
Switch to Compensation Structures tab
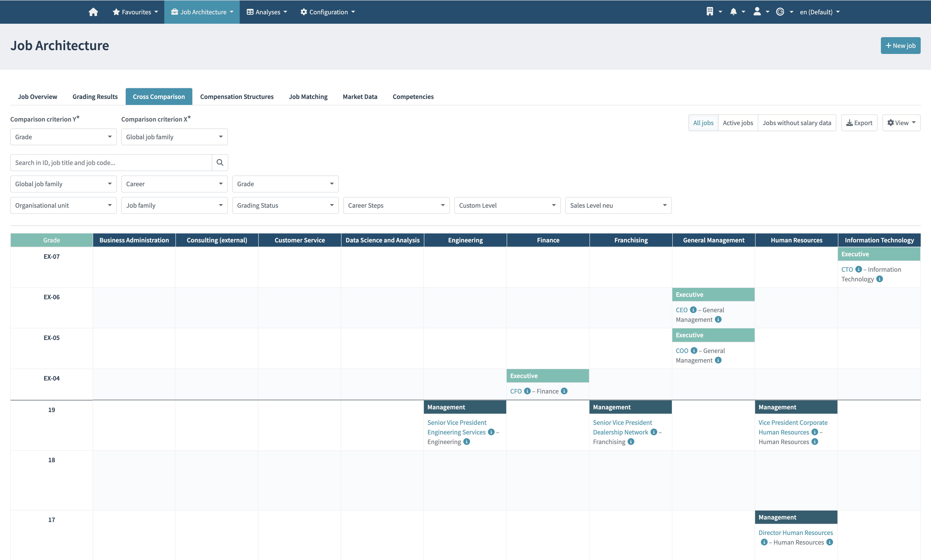(x=237, y=97)
